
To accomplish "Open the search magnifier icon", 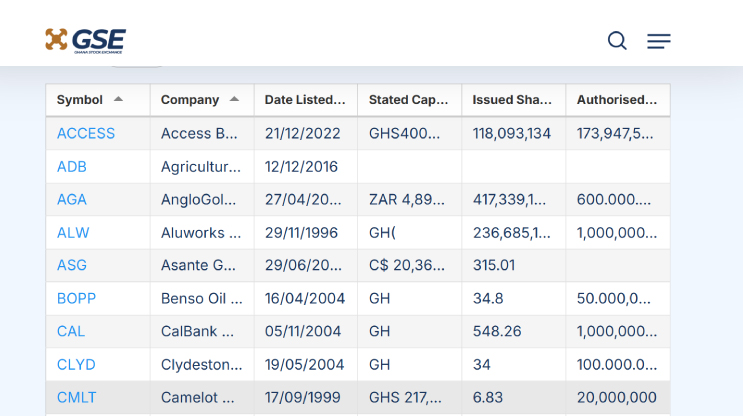I will pos(617,41).
